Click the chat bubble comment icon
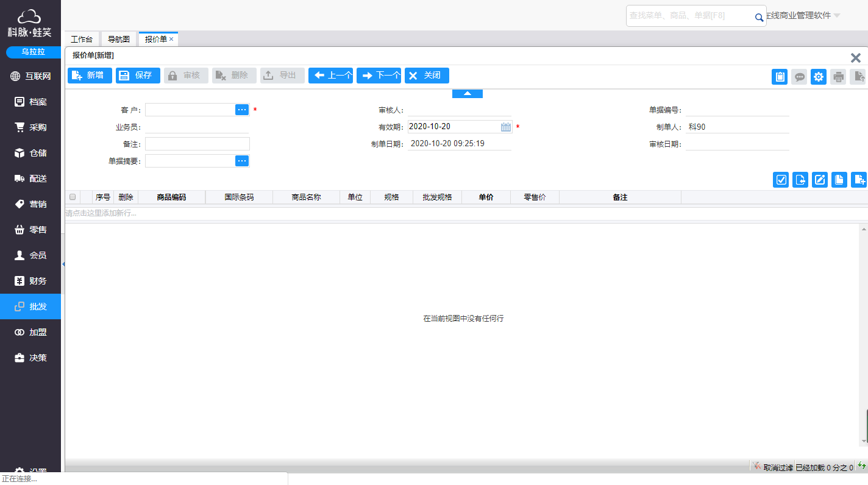 [x=799, y=77]
